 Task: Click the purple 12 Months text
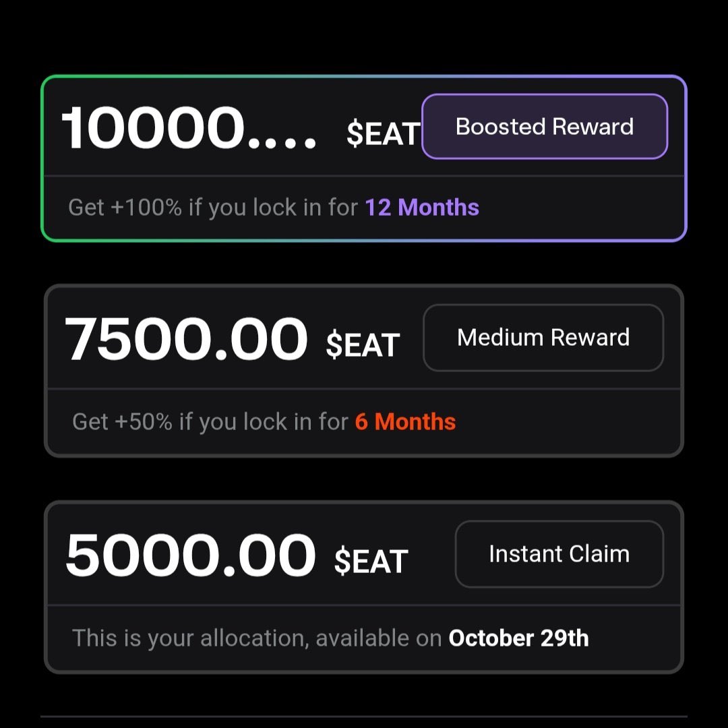point(422,207)
